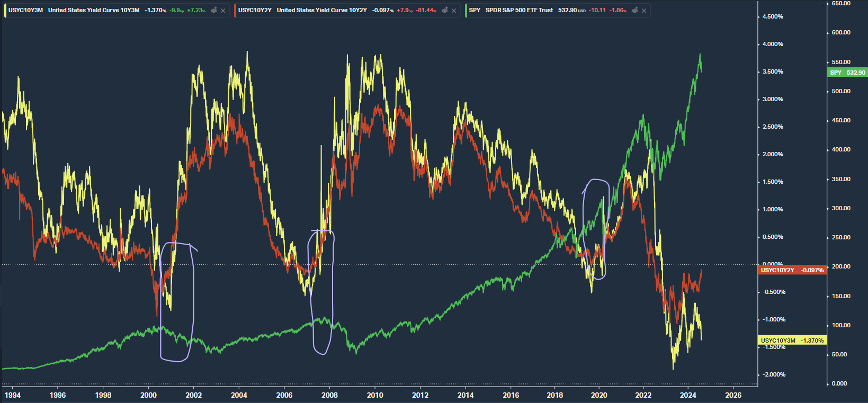Screen dimensions: 868x403
Task: Click the 2008 label on time axis
Action: (x=329, y=395)
